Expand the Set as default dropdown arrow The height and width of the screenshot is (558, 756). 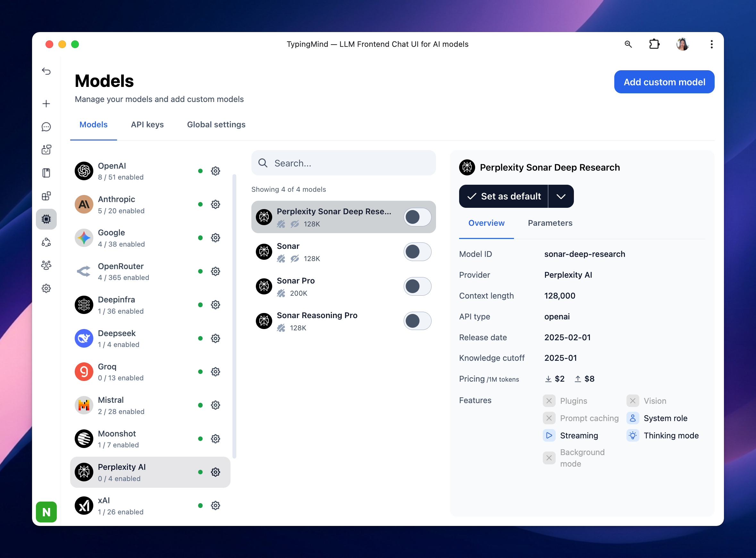pyautogui.click(x=561, y=196)
